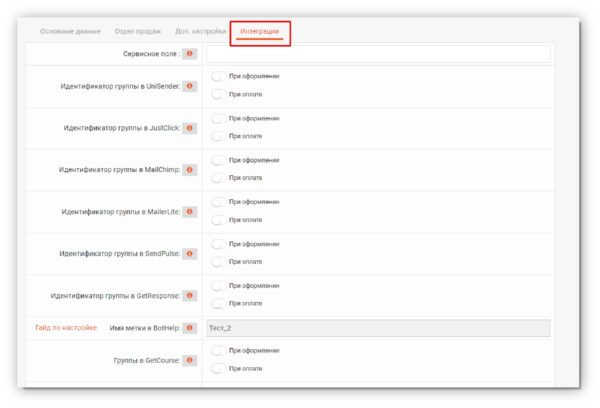Click info icon for UniSender group identifier
Viewport: 600px width, 408px height.
click(x=189, y=86)
